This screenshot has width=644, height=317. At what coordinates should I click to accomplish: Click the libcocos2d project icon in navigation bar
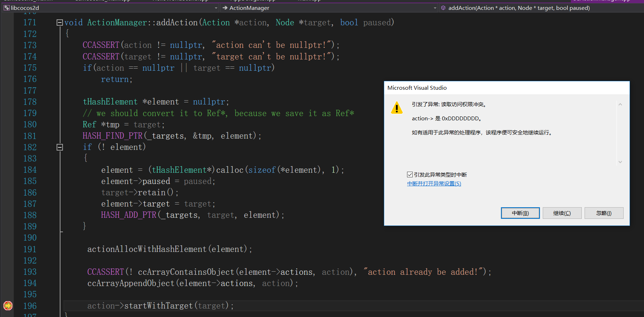pos(6,8)
